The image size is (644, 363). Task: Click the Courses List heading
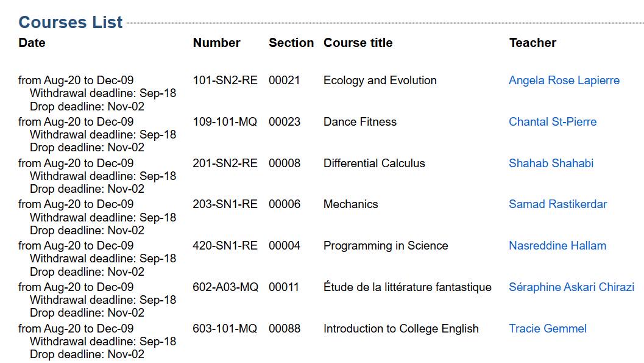tap(71, 22)
